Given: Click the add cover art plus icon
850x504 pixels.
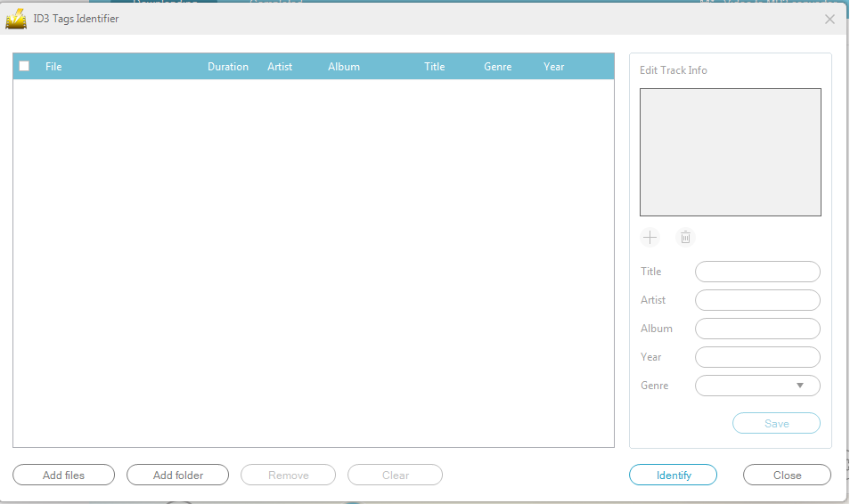Looking at the screenshot, I should tap(650, 238).
